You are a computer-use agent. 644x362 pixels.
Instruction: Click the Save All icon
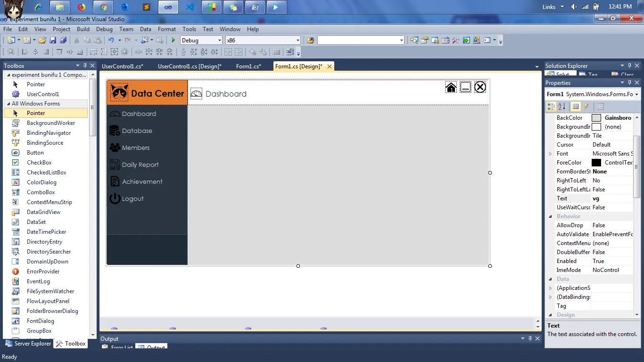63,40
